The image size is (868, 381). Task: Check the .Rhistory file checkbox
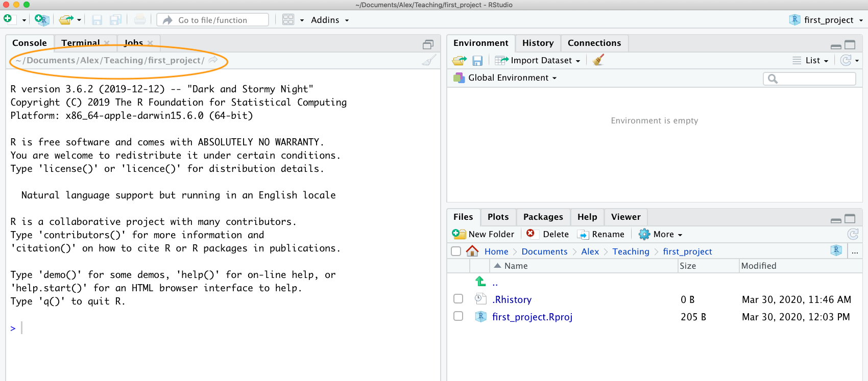[459, 299]
